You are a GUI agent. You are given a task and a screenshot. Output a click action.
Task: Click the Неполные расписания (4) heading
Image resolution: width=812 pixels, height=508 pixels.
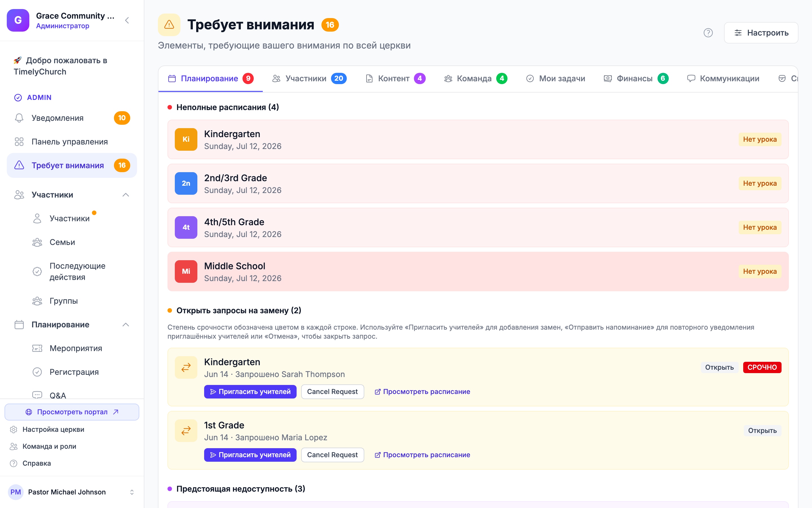click(228, 107)
